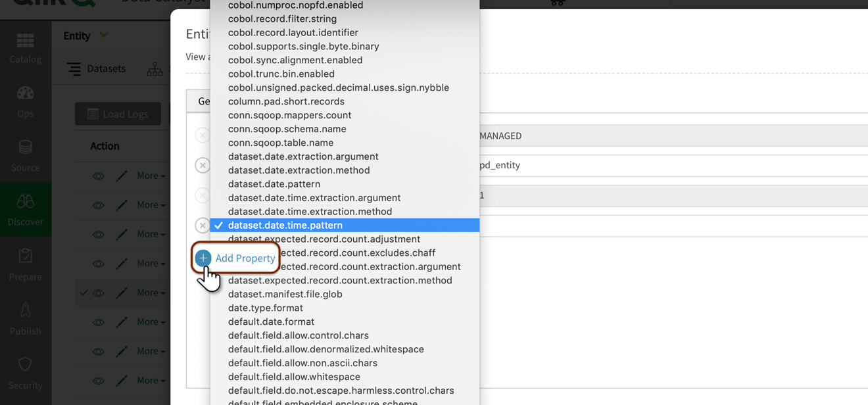This screenshot has width=868, height=405.
Task: Click the pencil edit icon in first row
Action: tap(122, 176)
